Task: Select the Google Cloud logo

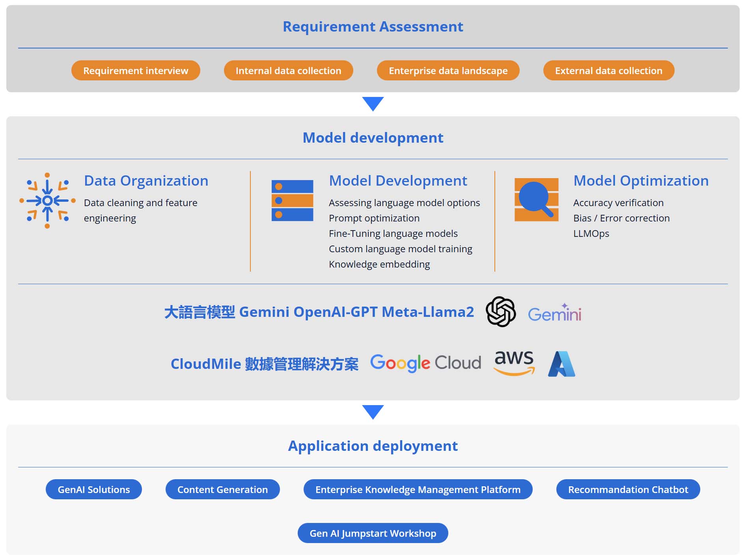Action: pyautogui.click(x=425, y=363)
